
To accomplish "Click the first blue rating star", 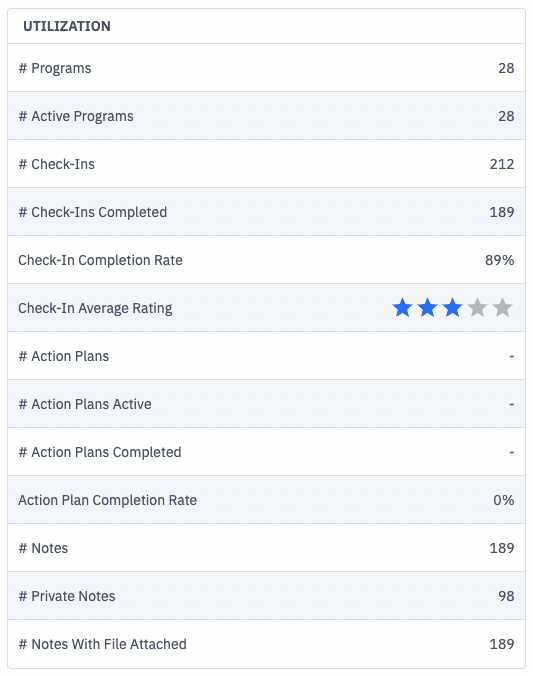I will click(402, 308).
